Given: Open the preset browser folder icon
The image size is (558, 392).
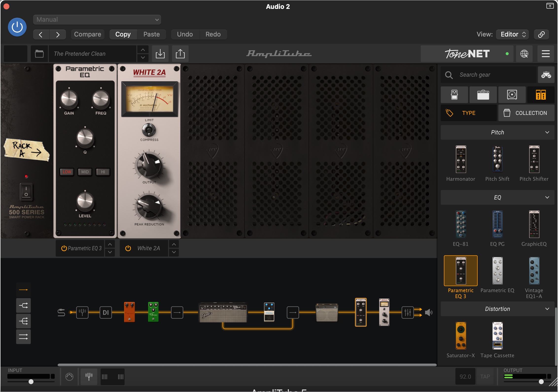Looking at the screenshot, I should [39, 53].
